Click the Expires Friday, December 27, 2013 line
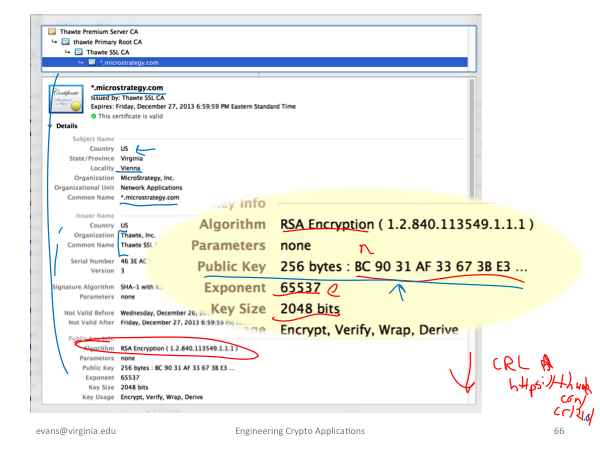 193,106
